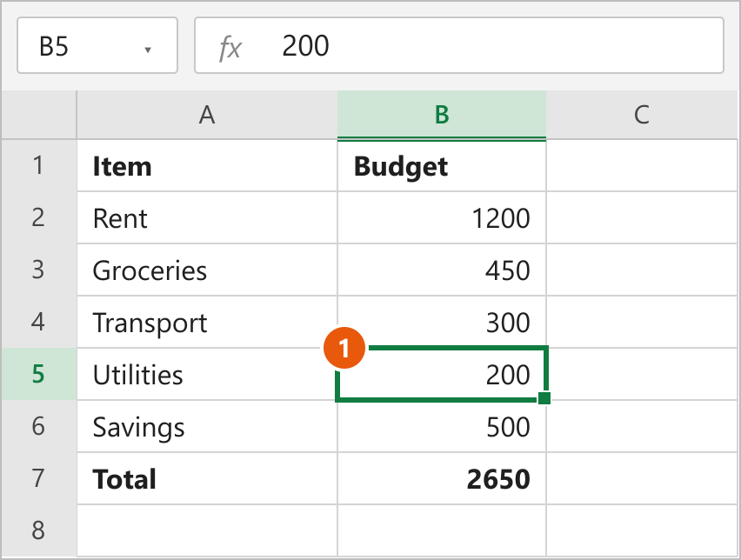This screenshot has height=560, width=741.
Task: Select row 6 header
Action: tap(39, 426)
